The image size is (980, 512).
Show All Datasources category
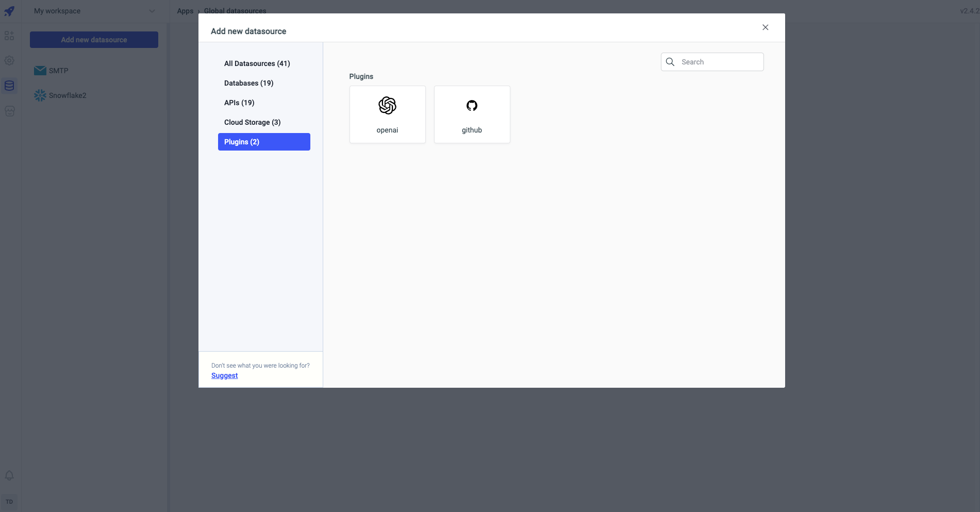[257, 63]
